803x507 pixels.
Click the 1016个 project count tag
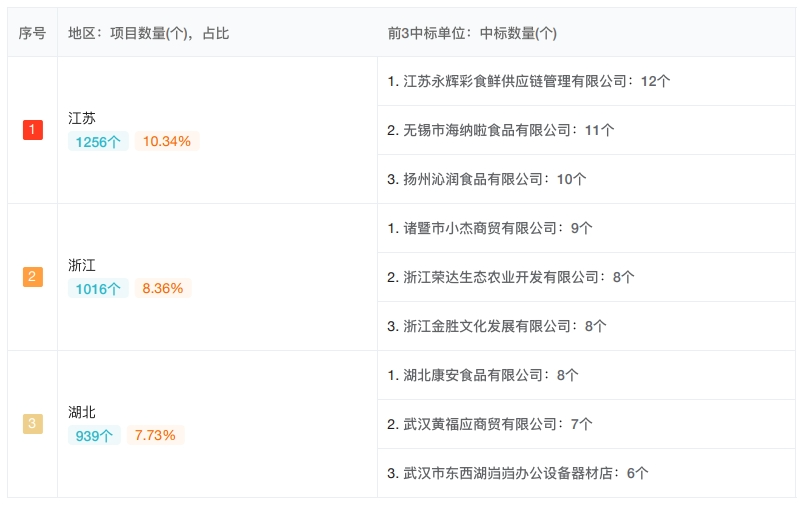(98, 289)
